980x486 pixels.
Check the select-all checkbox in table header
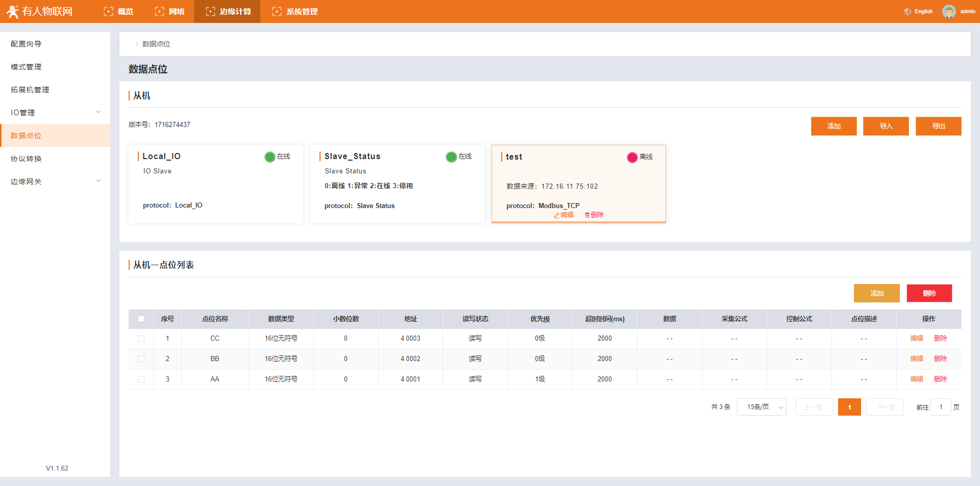coord(141,319)
